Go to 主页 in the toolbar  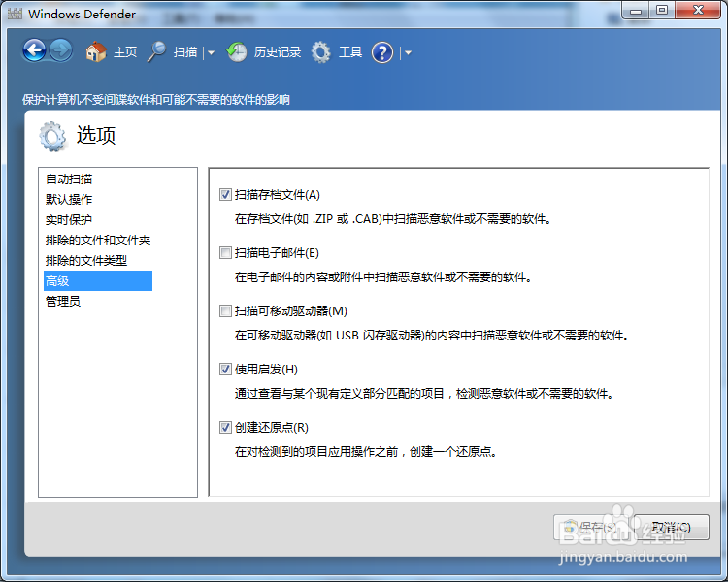(x=125, y=52)
